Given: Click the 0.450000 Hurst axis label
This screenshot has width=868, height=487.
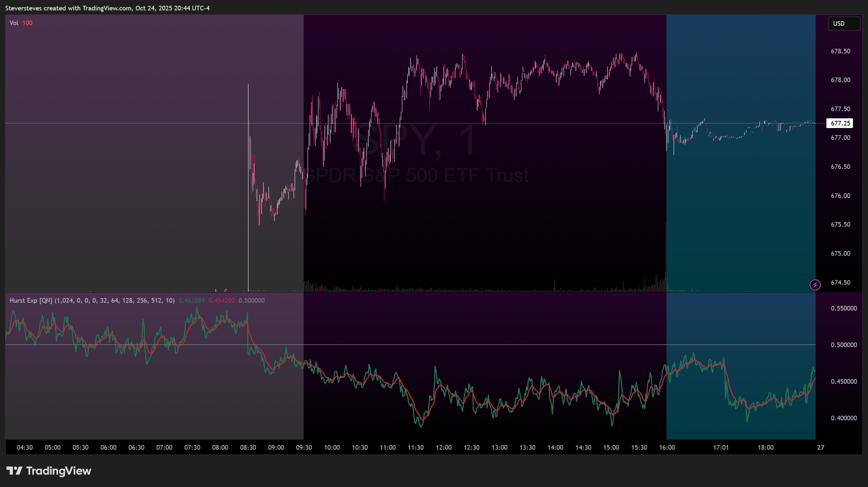Looking at the screenshot, I should pyautogui.click(x=844, y=382).
